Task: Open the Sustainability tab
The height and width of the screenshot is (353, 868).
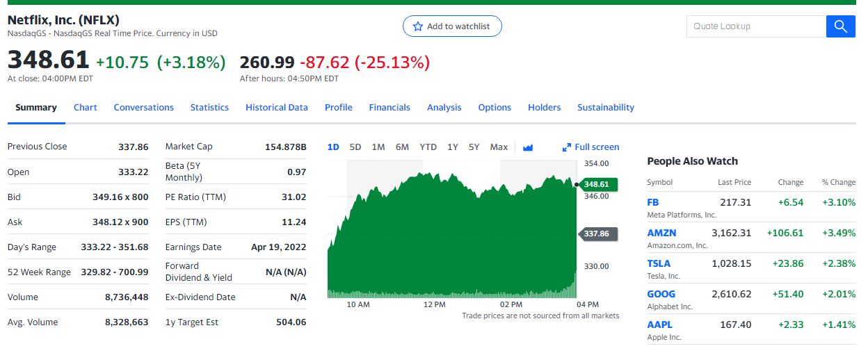Action: [605, 108]
